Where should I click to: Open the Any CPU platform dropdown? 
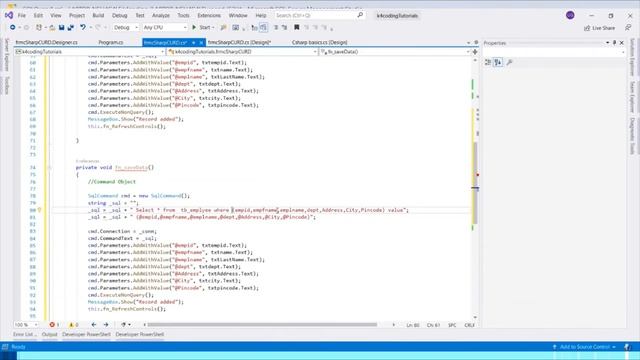165,27
